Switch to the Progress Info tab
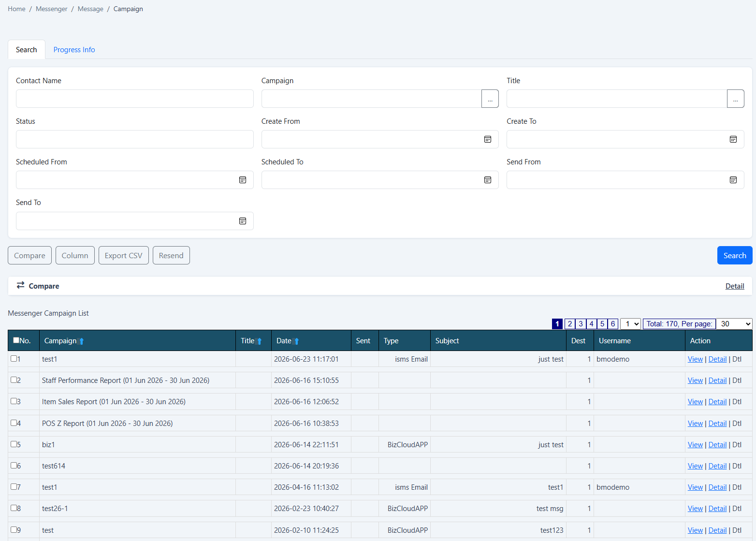 pos(74,50)
